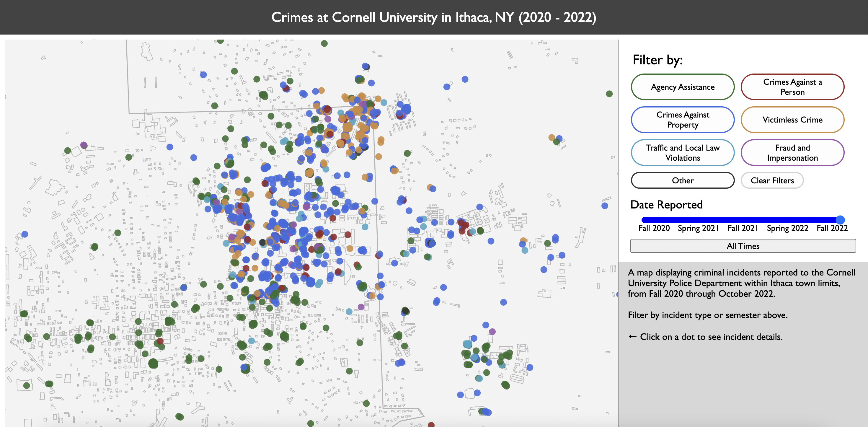The image size is (868, 427).
Task: Filter by Agency Assistance
Action: pyautogui.click(x=682, y=87)
